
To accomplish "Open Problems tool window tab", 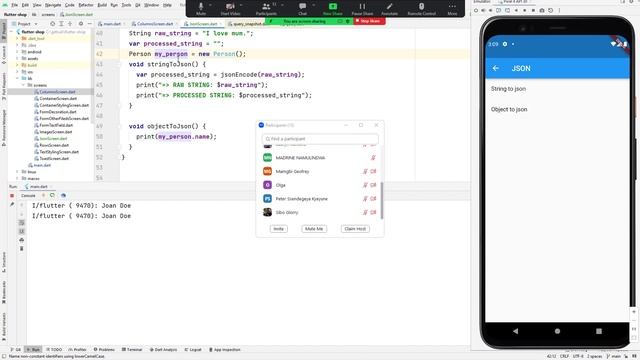I will (x=104, y=350).
